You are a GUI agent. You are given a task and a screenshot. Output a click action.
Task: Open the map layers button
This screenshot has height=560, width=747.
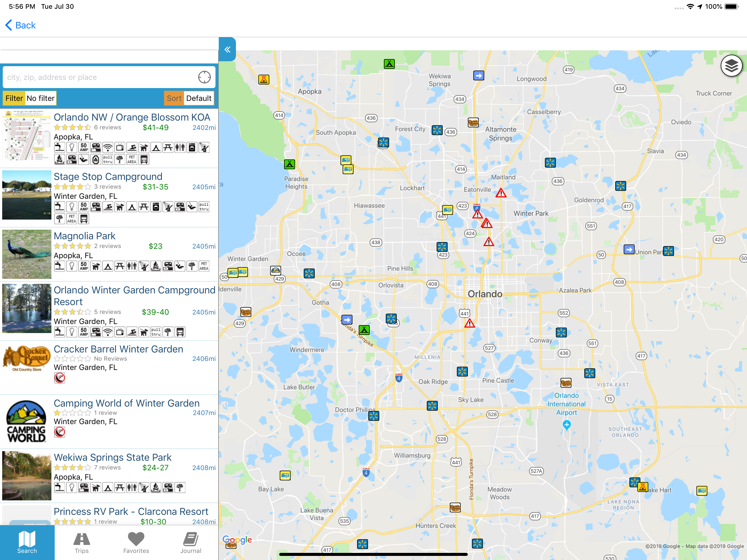[731, 66]
